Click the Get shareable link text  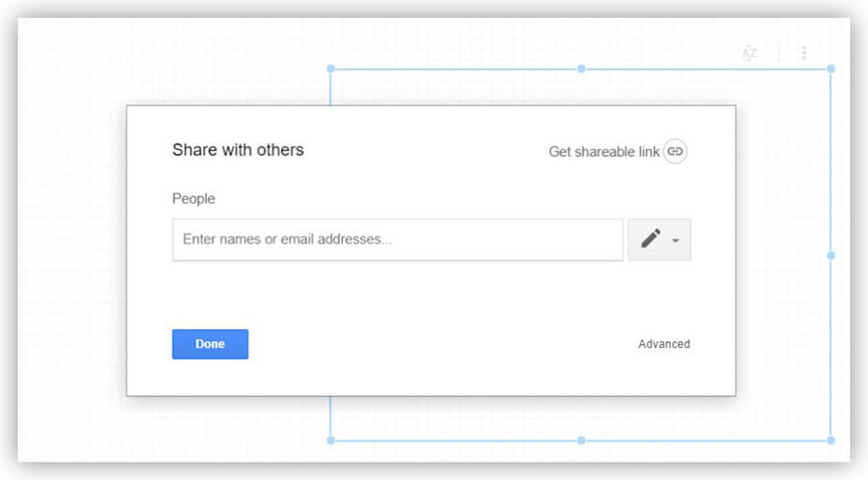click(x=604, y=152)
